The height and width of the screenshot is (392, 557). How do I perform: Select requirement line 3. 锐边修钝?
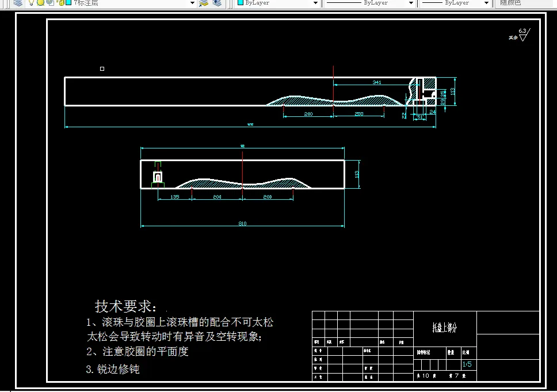click(x=113, y=369)
